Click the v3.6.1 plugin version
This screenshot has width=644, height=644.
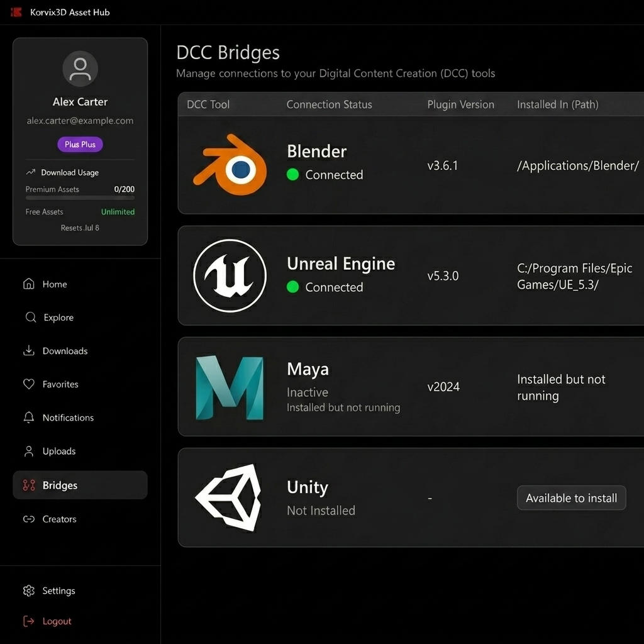(x=443, y=165)
